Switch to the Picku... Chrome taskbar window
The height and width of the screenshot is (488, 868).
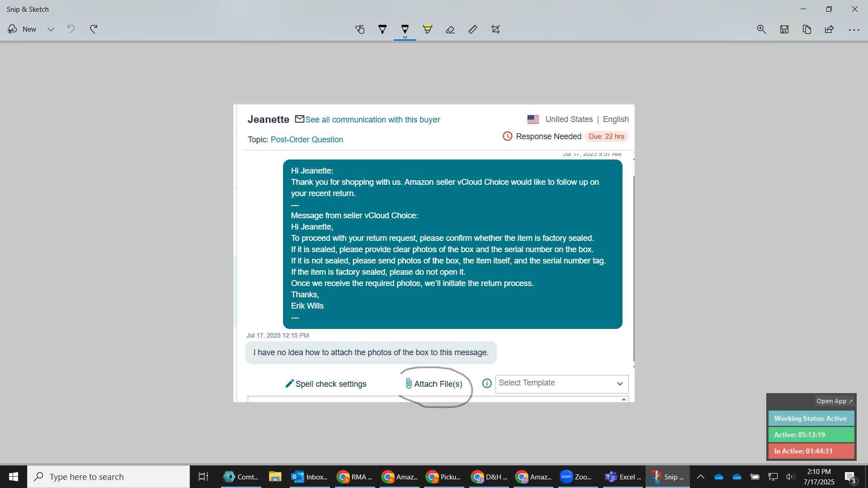[444, 477]
